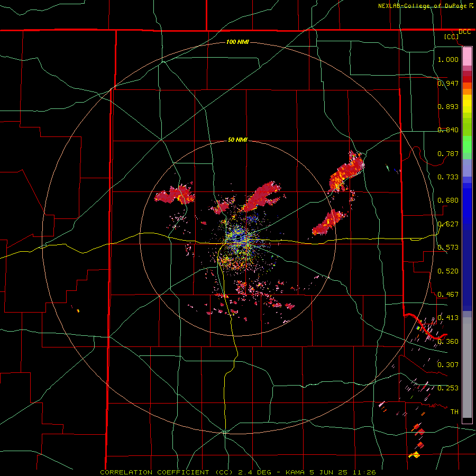Select the 0.840 legend value

pyautogui.click(x=448, y=130)
